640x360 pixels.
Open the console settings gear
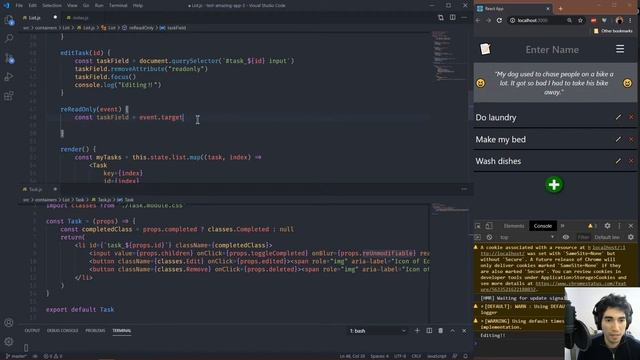pos(631,237)
